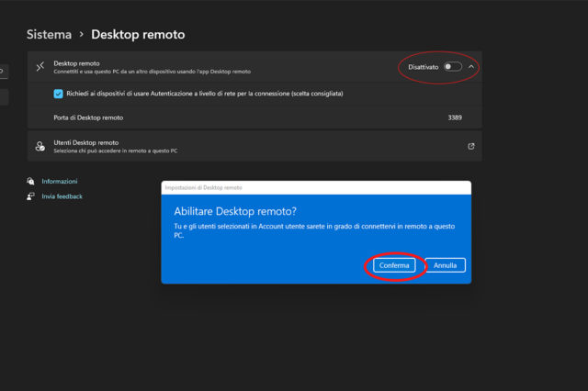Click the Desktop remoto page heading

click(138, 35)
